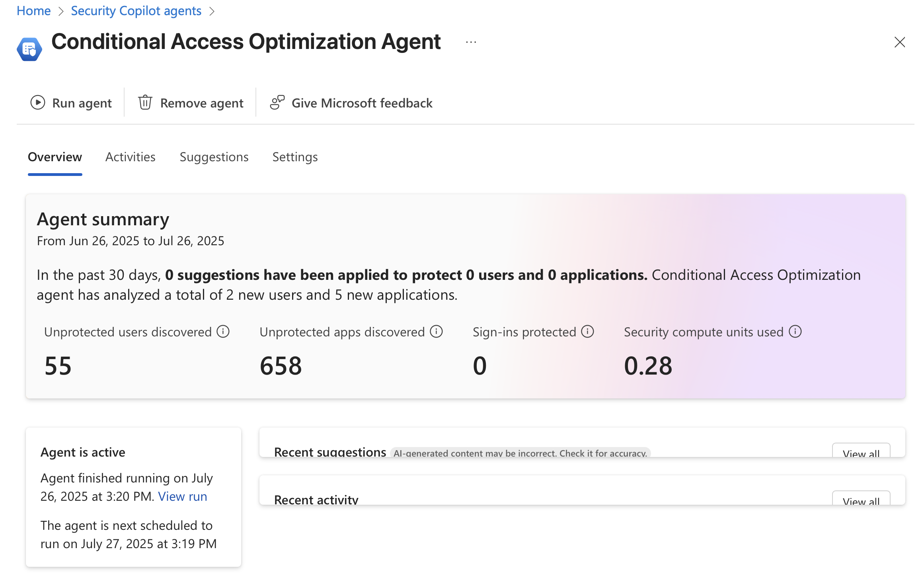
Task: Switch to the Overview tab
Action: [55, 157]
